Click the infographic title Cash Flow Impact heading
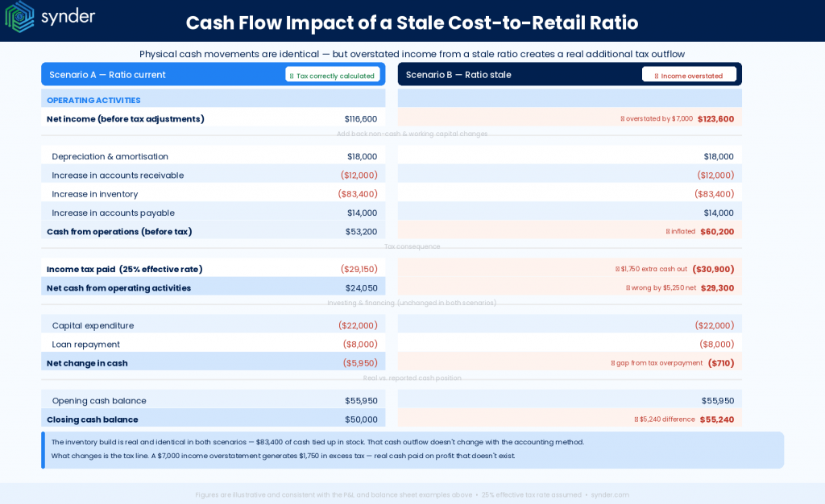 (x=412, y=23)
